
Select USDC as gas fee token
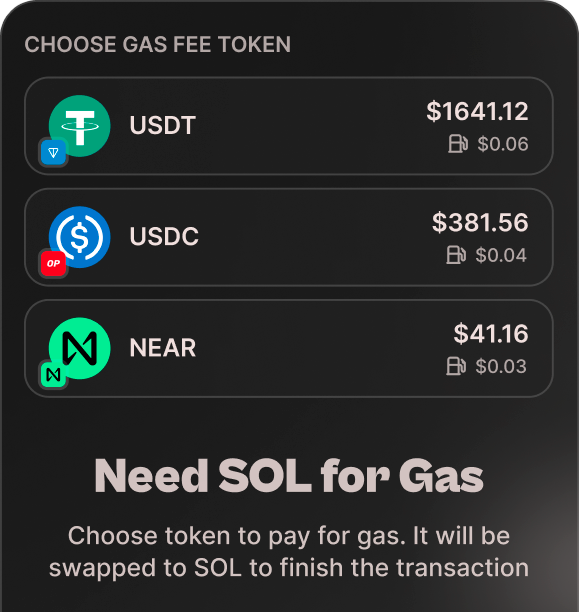click(289, 237)
